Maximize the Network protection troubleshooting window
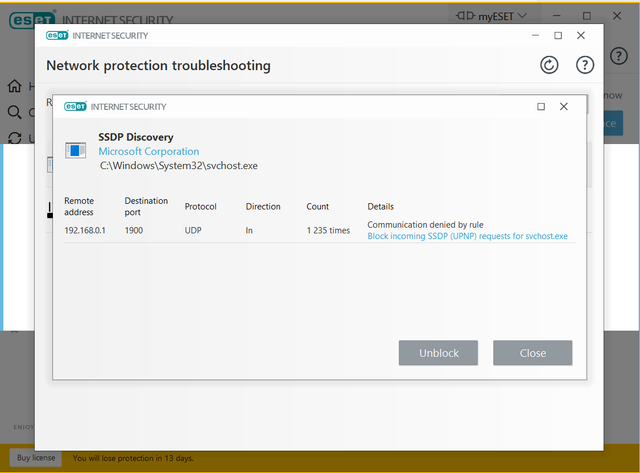Screen dimensions: 640x473 tap(558, 36)
